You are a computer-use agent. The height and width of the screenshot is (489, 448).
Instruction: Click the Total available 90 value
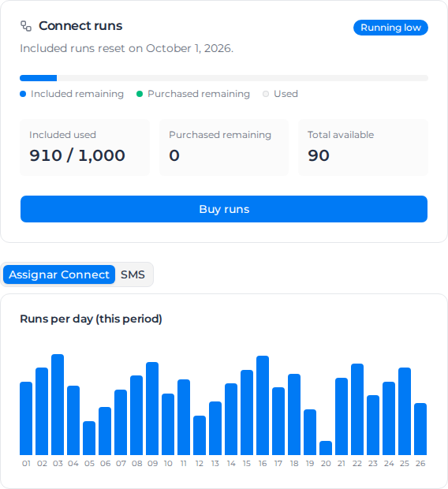(319, 155)
